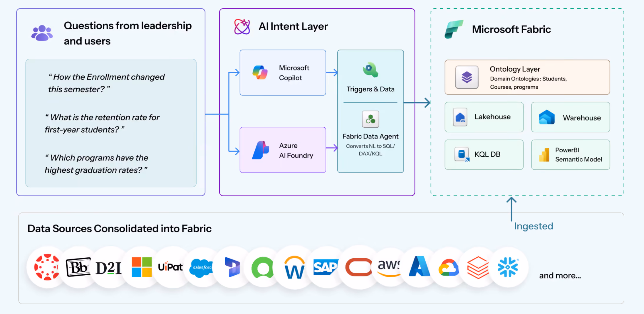Click the D2L logo
The width and height of the screenshot is (644, 314).
click(x=109, y=268)
